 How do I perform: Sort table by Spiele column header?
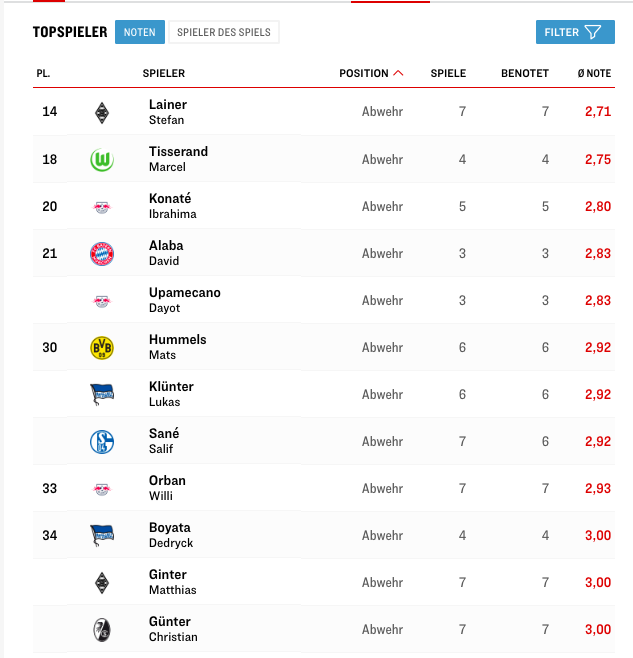448,73
